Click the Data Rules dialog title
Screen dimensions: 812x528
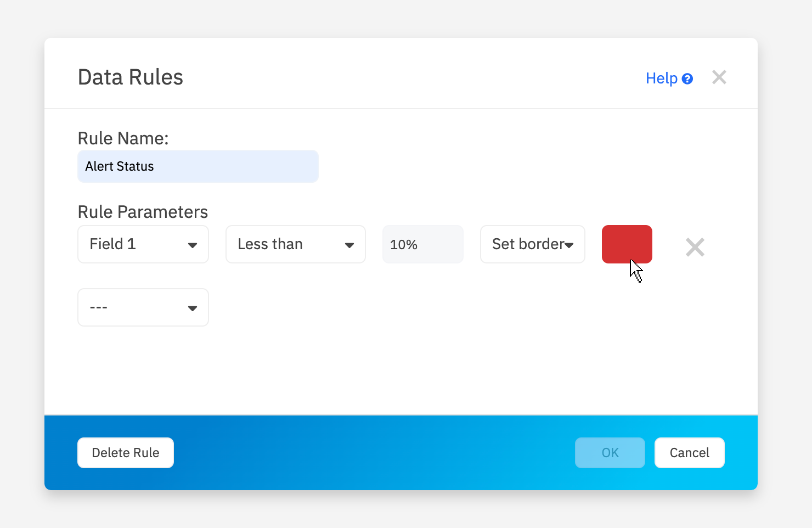pyautogui.click(x=131, y=77)
